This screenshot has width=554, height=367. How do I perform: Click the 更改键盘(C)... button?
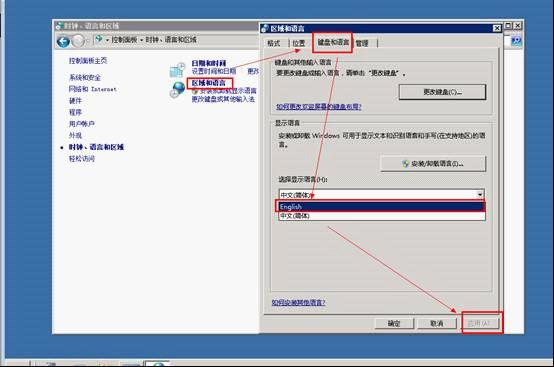pos(442,92)
